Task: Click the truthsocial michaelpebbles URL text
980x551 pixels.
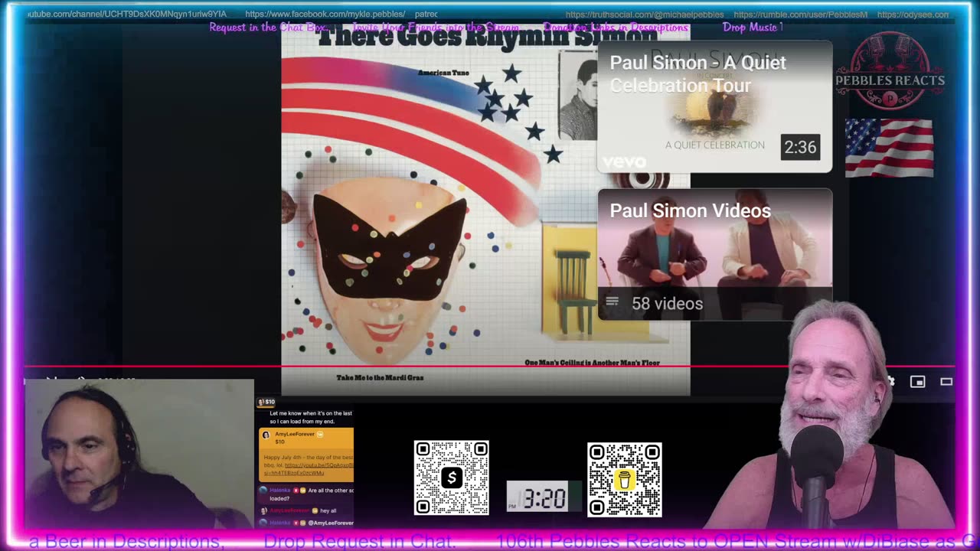Action: click(x=645, y=15)
